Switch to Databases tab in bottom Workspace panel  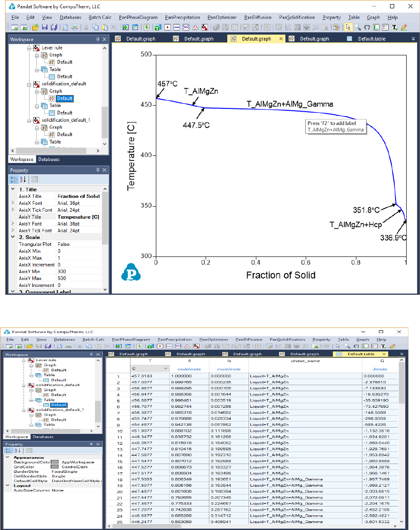(x=43, y=437)
